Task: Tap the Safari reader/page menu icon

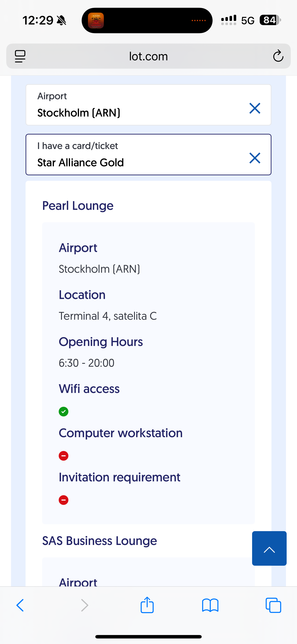Action: pos(20,56)
